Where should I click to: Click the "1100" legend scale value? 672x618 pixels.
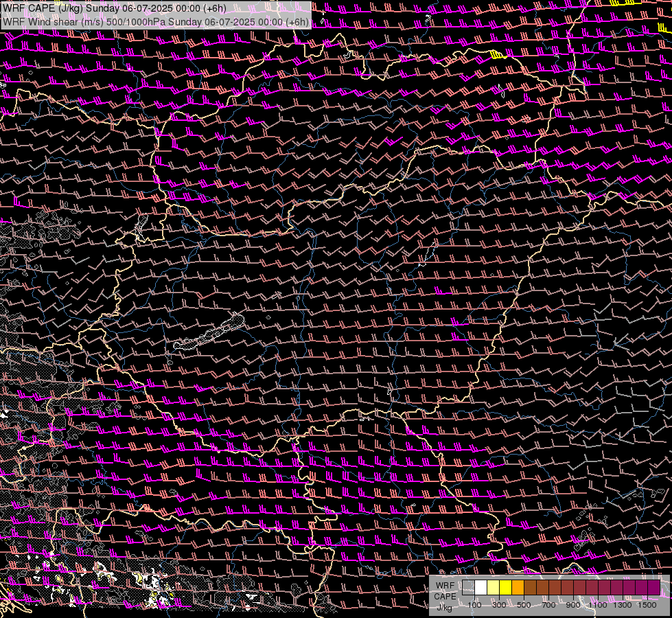pos(598,605)
